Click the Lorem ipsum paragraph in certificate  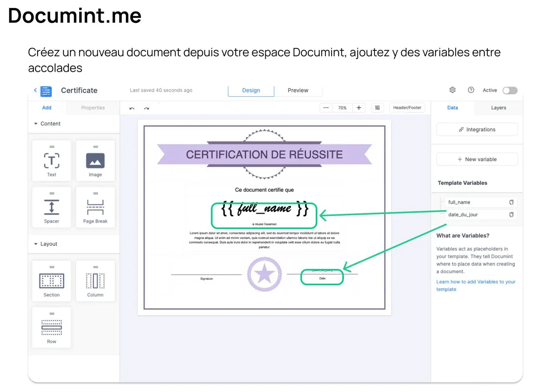tap(264, 240)
